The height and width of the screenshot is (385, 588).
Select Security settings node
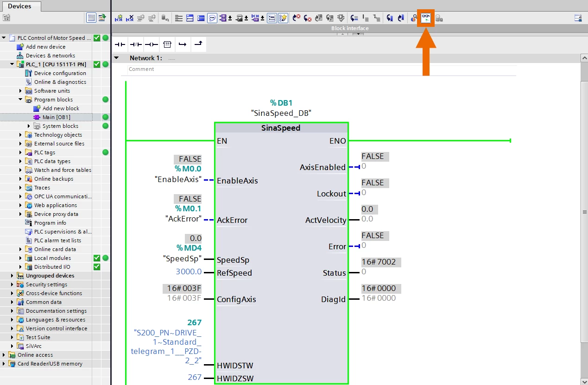pos(46,284)
